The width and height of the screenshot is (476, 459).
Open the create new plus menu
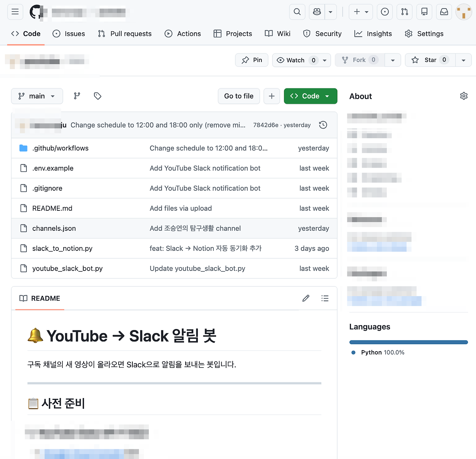pos(361,12)
